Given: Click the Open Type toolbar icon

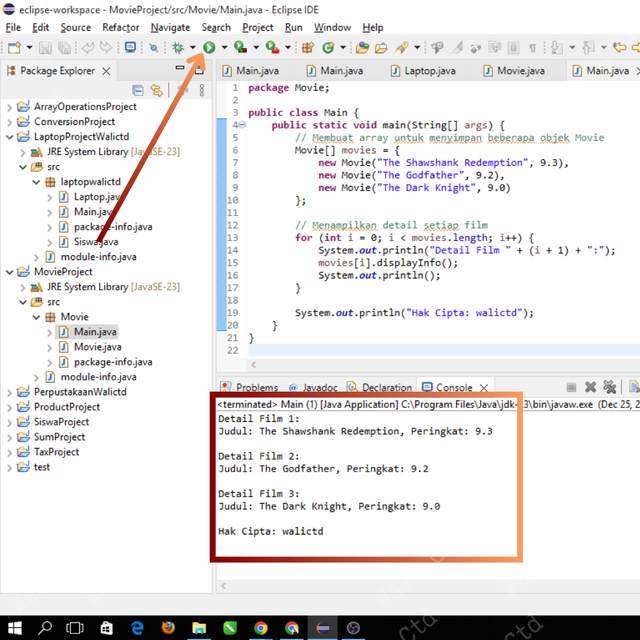Looking at the screenshot, I should tap(361, 47).
